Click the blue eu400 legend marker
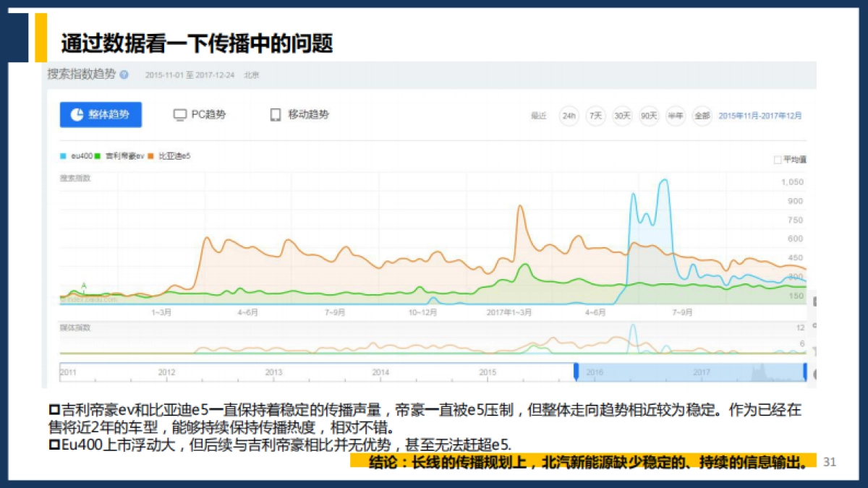Viewport: 868px width, 488px height. coord(62,155)
